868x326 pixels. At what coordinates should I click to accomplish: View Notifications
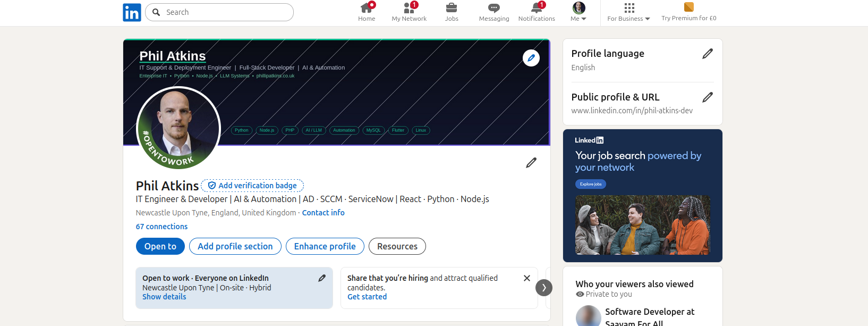[537, 12]
